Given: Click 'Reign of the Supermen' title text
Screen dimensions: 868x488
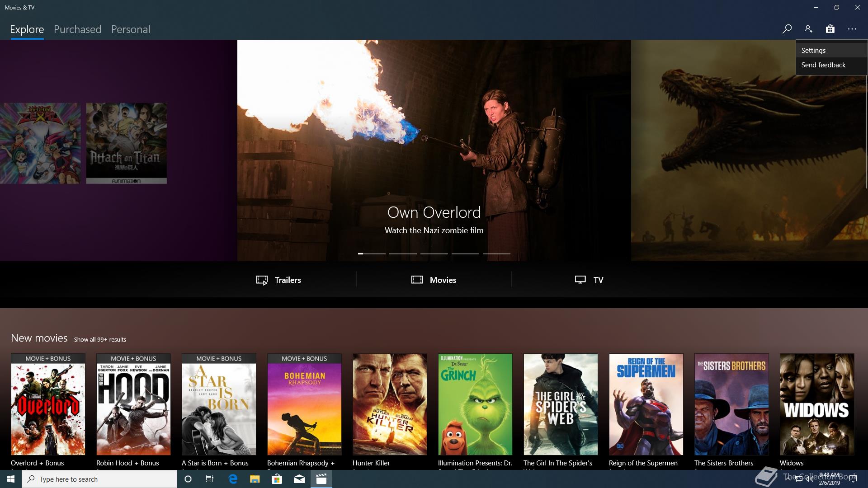Looking at the screenshot, I should click(643, 463).
